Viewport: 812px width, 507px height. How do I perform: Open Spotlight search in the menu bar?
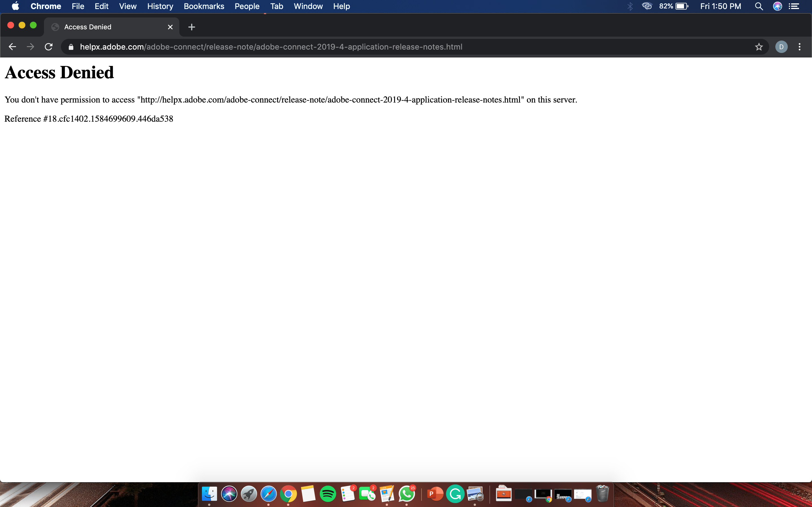coord(759,6)
